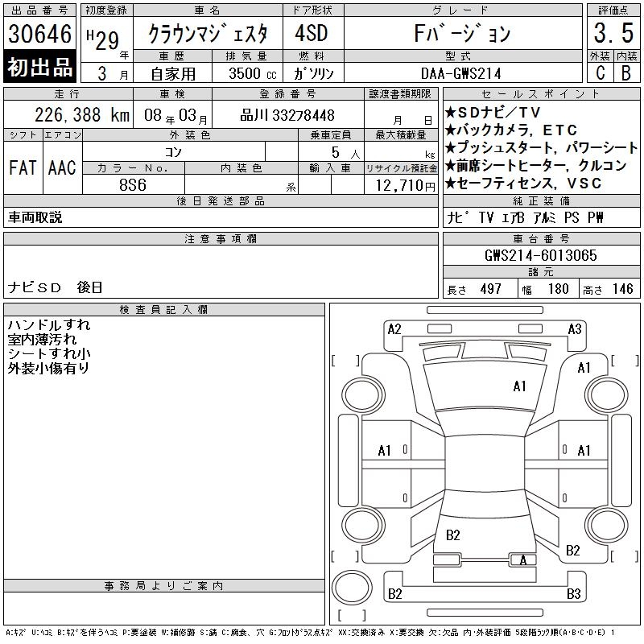Select inspector note 室内薄汚れ
The width and height of the screenshot is (644, 644).
[x=42, y=339]
